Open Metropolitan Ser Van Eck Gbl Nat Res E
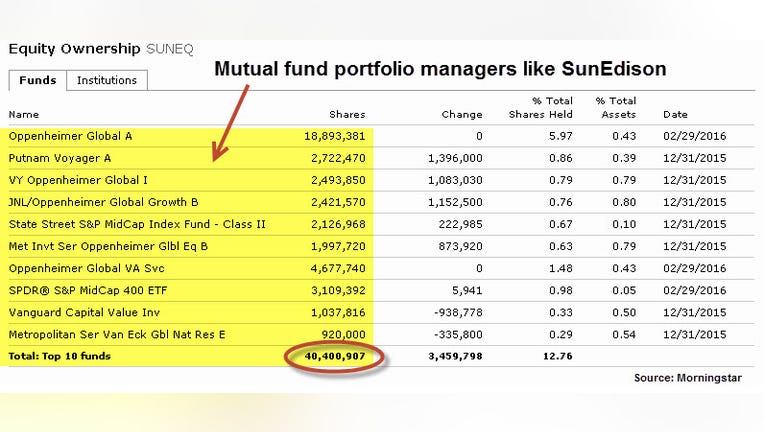 pyautogui.click(x=117, y=335)
